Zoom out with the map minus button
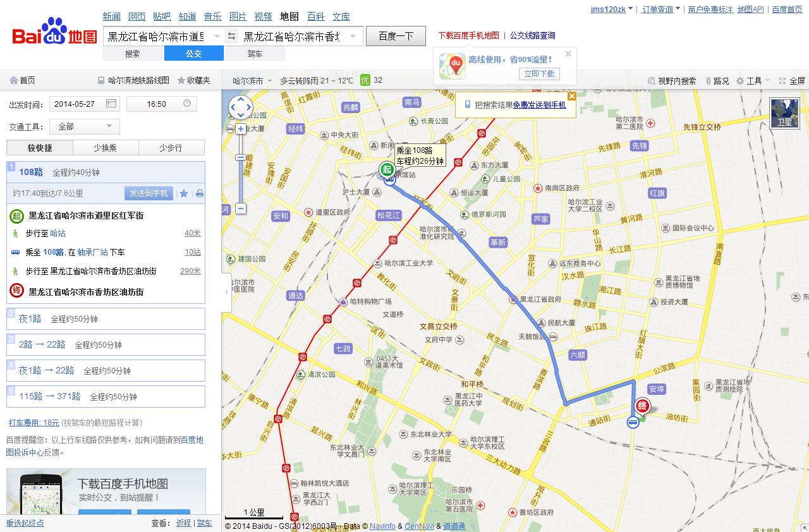Viewport: 809px width, 532px height. coord(241,209)
